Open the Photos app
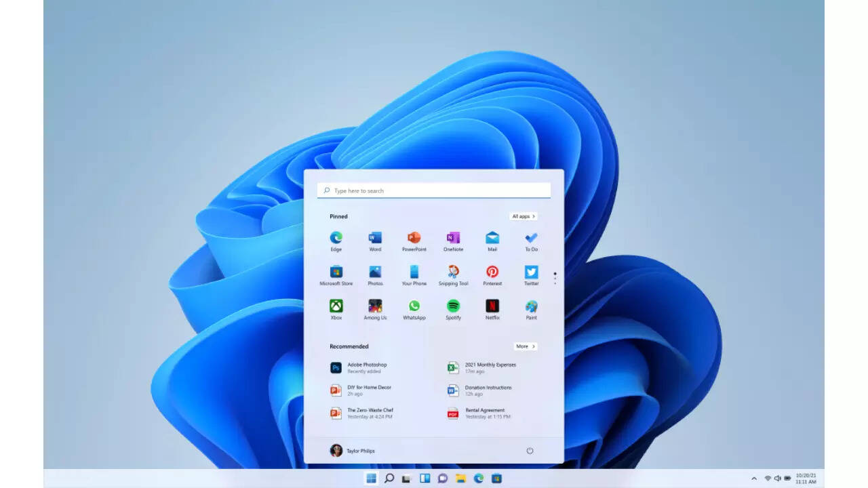The height and width of the screenshot is (488, 868). (x=375, y=272)
